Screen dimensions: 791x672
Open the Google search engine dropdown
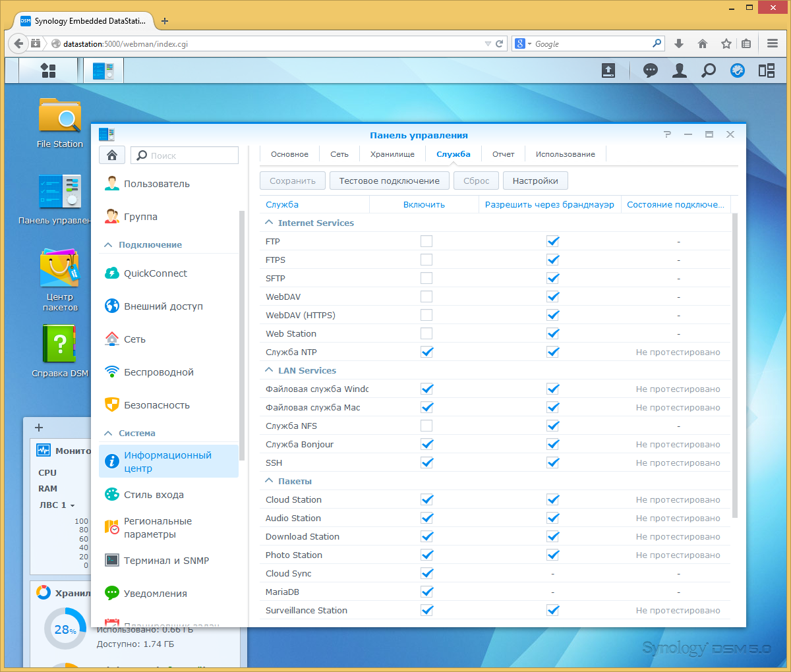click(523, 43)
